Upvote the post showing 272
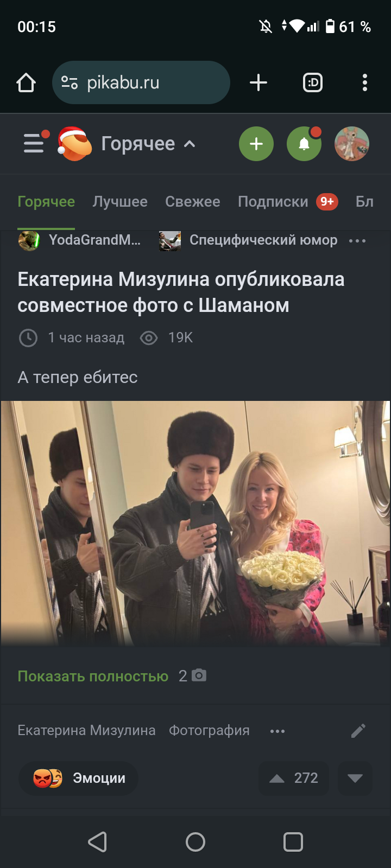Viewport: 391px width, 868px height. 293,778
